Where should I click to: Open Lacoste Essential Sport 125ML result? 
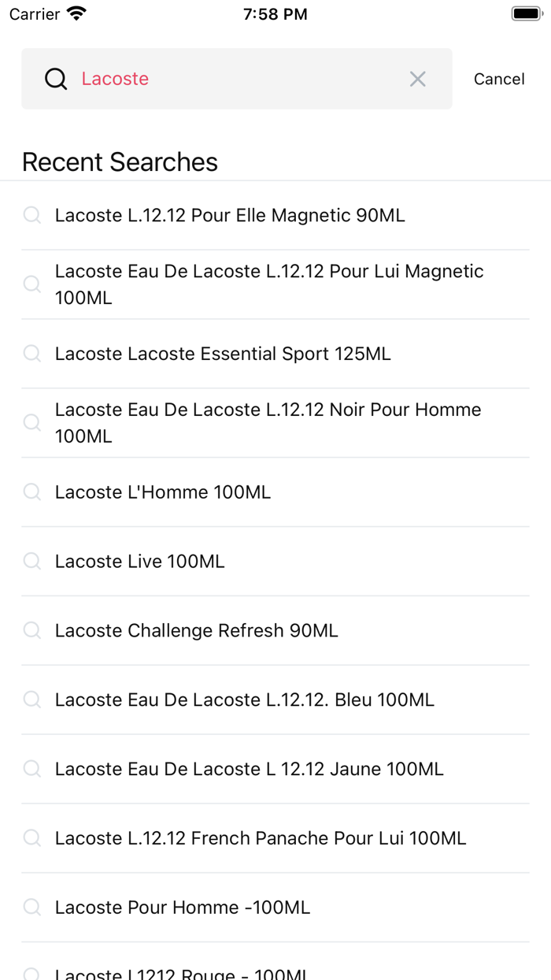coord(223,354)
